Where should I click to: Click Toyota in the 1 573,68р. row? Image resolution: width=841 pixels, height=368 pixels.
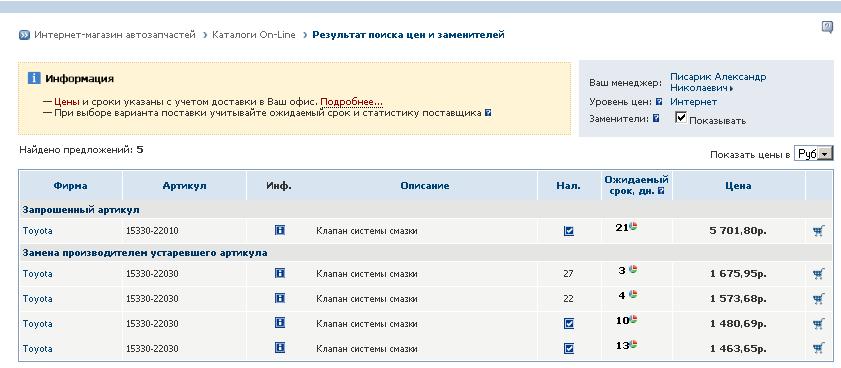point(38,298)
